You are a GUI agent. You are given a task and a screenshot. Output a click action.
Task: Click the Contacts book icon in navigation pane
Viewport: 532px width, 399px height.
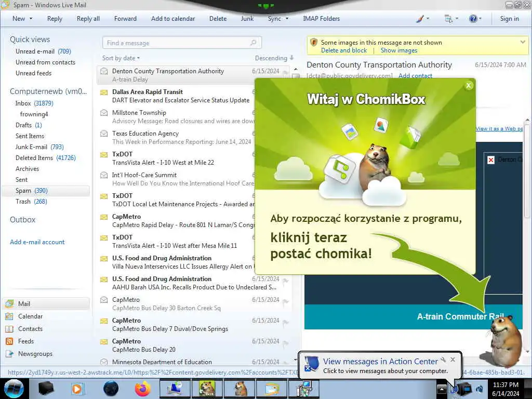click(x=9, y=329)
